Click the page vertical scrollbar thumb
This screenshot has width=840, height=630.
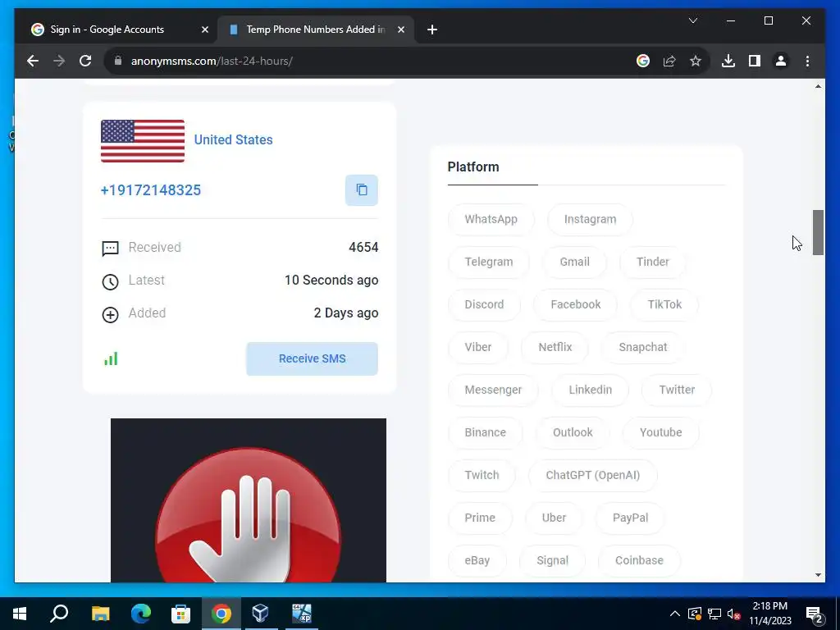coord(818,232)
